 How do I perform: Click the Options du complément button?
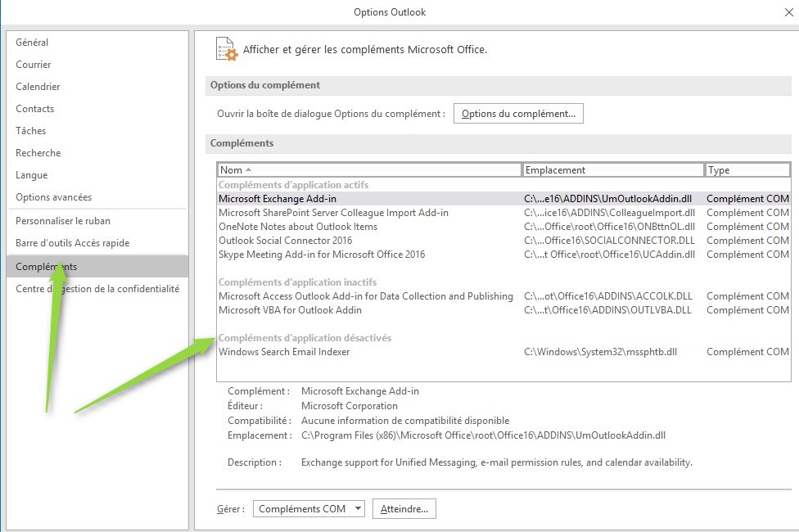coord(518,114)
